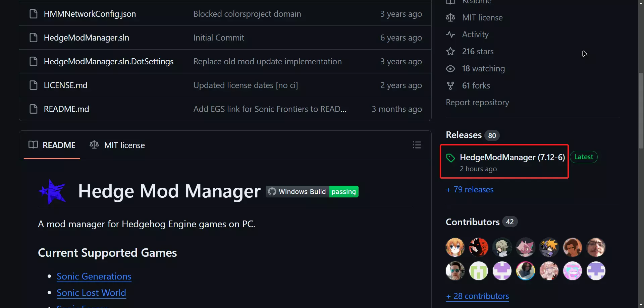Open HedgeModManager.sln.DotSettings file
The image size is (644, 308).
coord(109,61)
